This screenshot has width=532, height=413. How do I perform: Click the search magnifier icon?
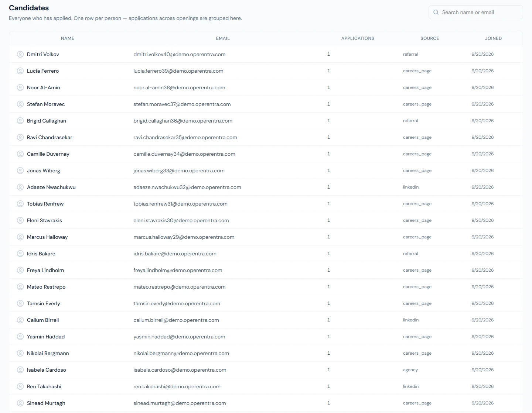pos(436,12)
